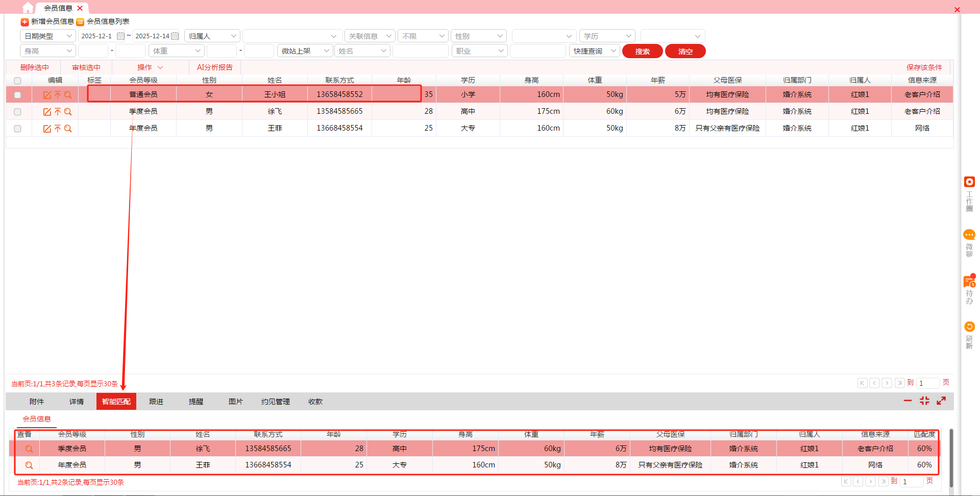Screen dimensions: 980x496
Task: Open the 操作 dropdown menu
Action: coord(150,67)
